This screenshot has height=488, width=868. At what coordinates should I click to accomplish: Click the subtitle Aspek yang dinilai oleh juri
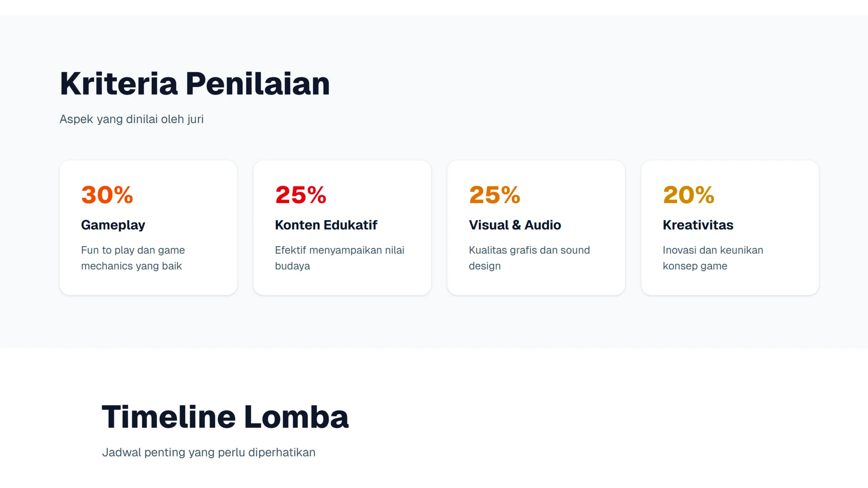coord(131,119)
